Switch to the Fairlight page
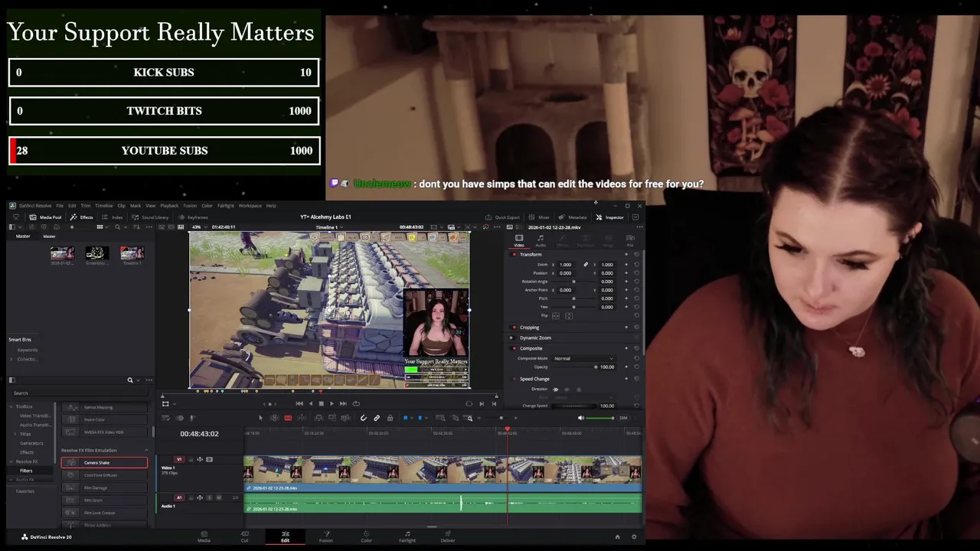This screenshot has width=980, height=551. [407, 536]
